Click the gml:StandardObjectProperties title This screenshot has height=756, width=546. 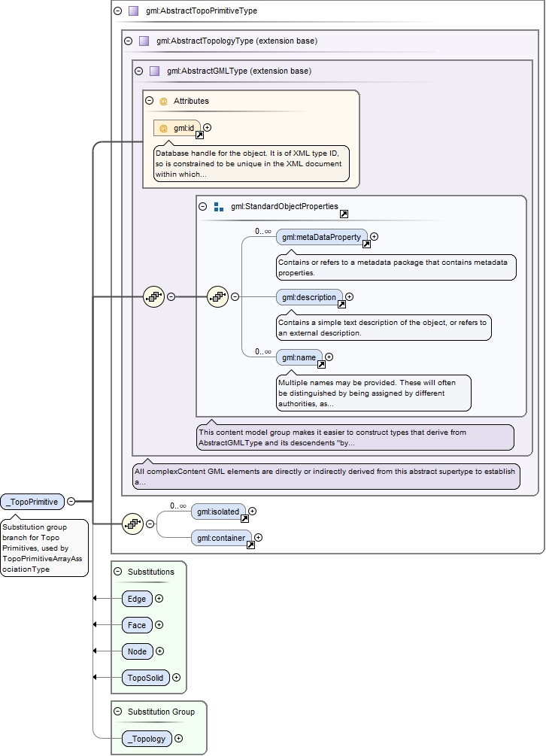tap(284, 206)
